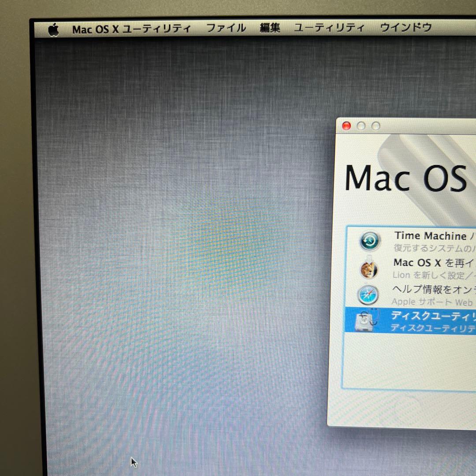Click the Safari compass help icon

[x=369, y=295]
